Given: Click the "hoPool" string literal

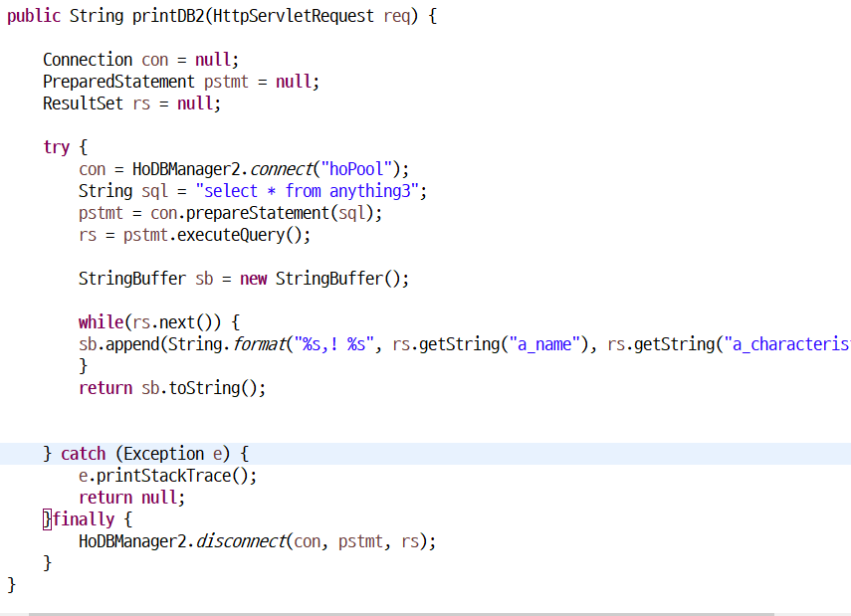Looking at the screenshot, I should (356, 169).
